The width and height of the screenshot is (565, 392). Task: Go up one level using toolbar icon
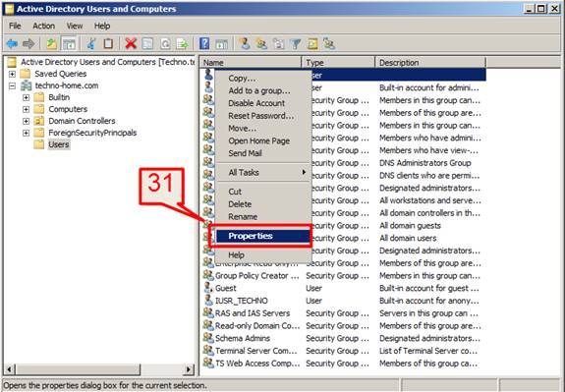pyautogui.click(x=51, y=44)
